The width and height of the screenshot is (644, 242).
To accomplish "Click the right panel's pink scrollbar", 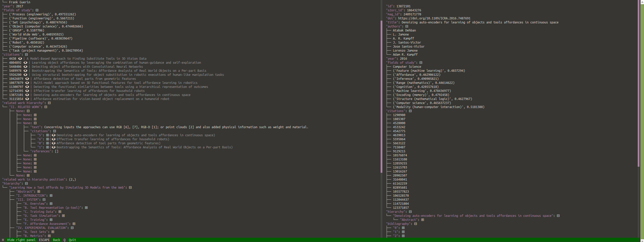I will tap(638, 83).
